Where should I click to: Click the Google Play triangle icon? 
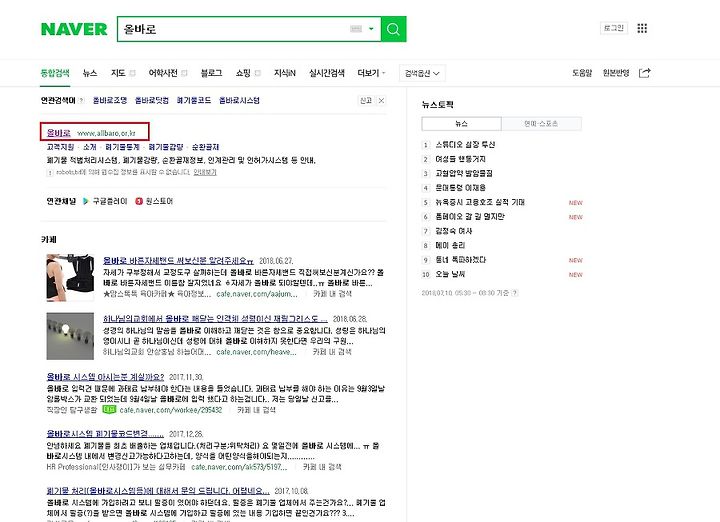point(85,201)
